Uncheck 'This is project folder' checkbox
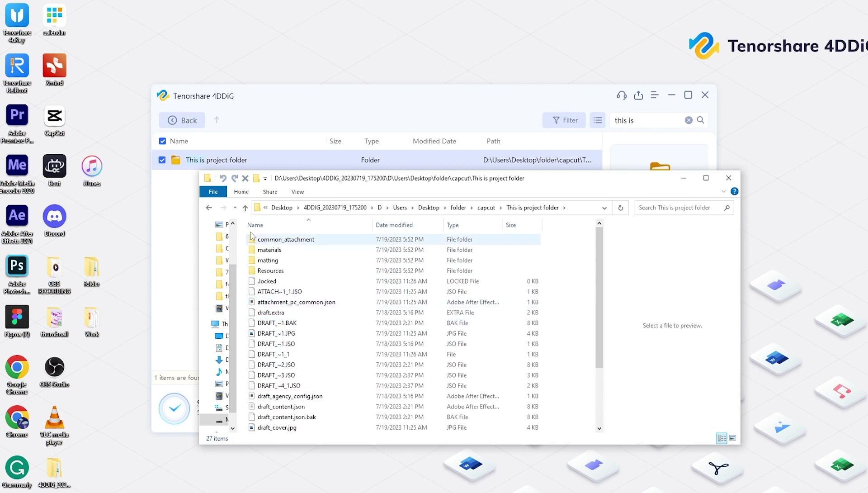Image resolution: width=868 pixels, height=493 pixels. [162, 160]
